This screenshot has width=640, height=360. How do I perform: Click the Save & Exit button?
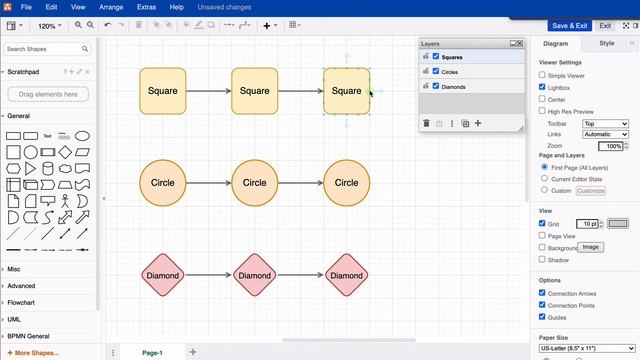569,25
